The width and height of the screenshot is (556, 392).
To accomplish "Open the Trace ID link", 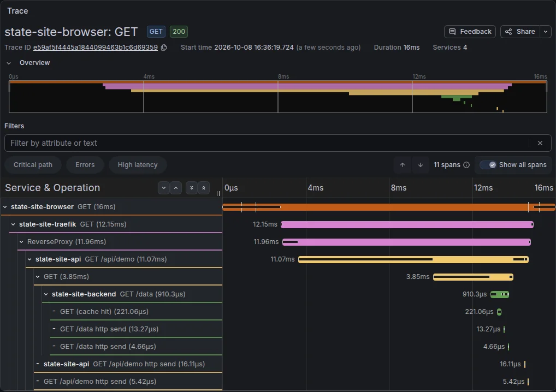I will 96,47.
